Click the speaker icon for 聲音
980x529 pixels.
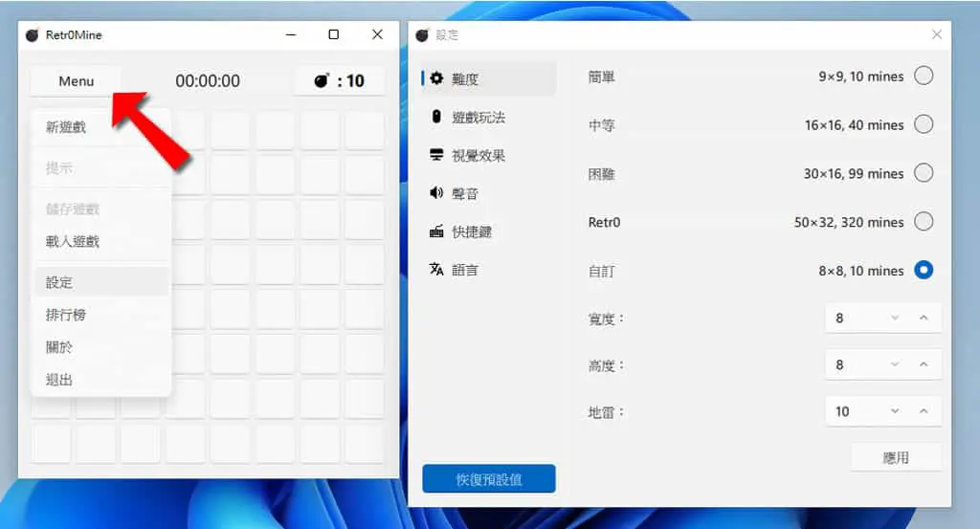coord(436,193)
